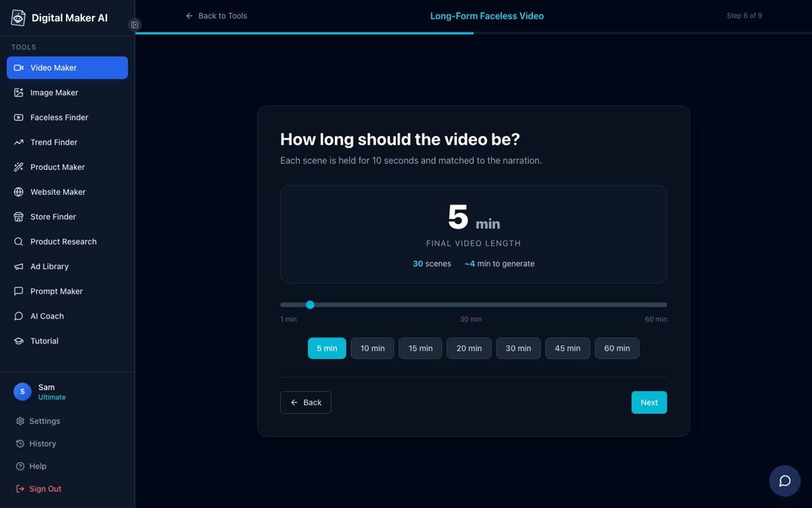Select the 45 min preset
The image size is (812, 508).
(x=568, y=348)
